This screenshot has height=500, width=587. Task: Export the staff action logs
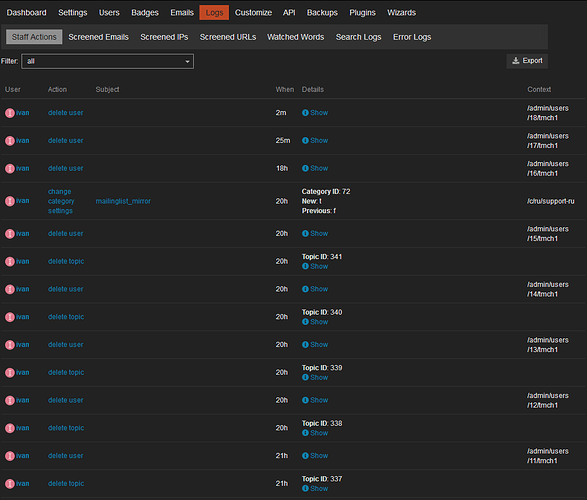[527, 61]
